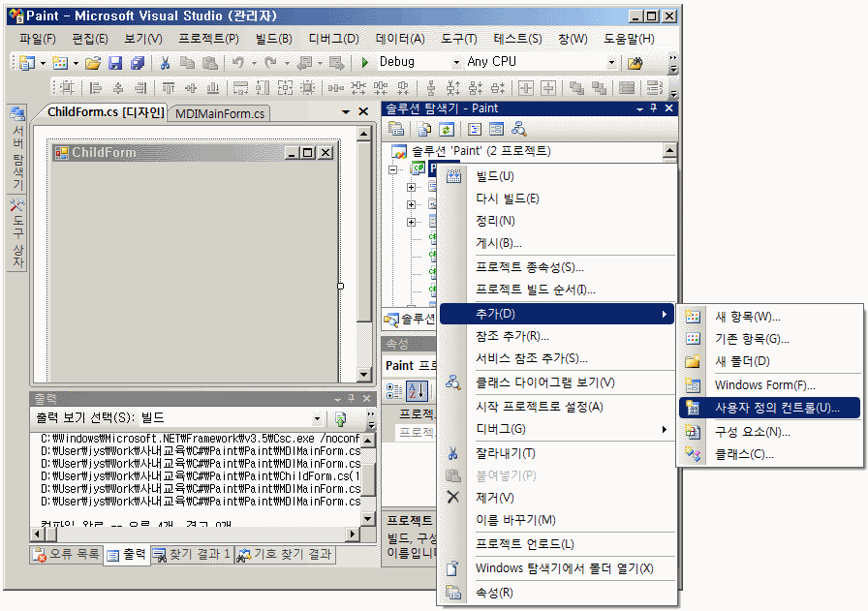
Task: Click the Align Lefts layout icon
Action: (x=96, y=87)
